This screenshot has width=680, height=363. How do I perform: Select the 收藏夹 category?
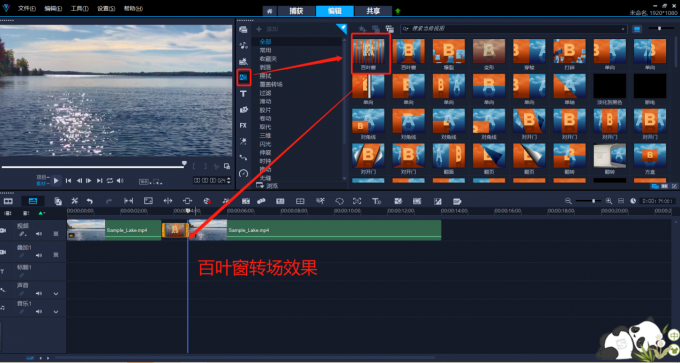click(x=268, y=59)
